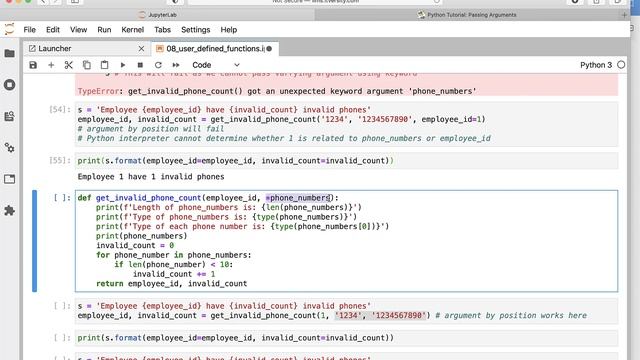
Task: Click inside the def get_invalid_phone_count cell
Action: [346, 241]
